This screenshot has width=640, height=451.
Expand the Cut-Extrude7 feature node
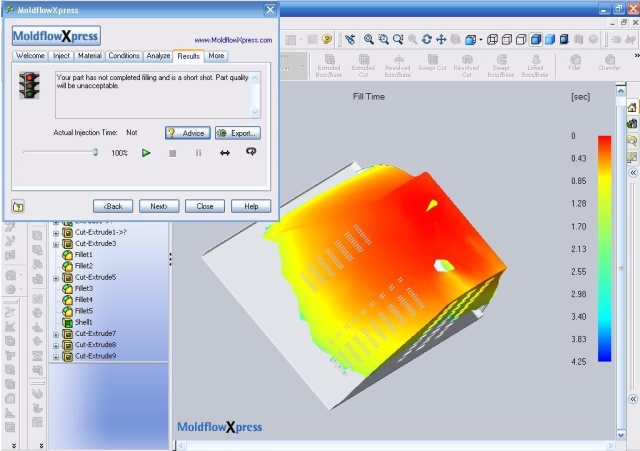tap(56, 335)
